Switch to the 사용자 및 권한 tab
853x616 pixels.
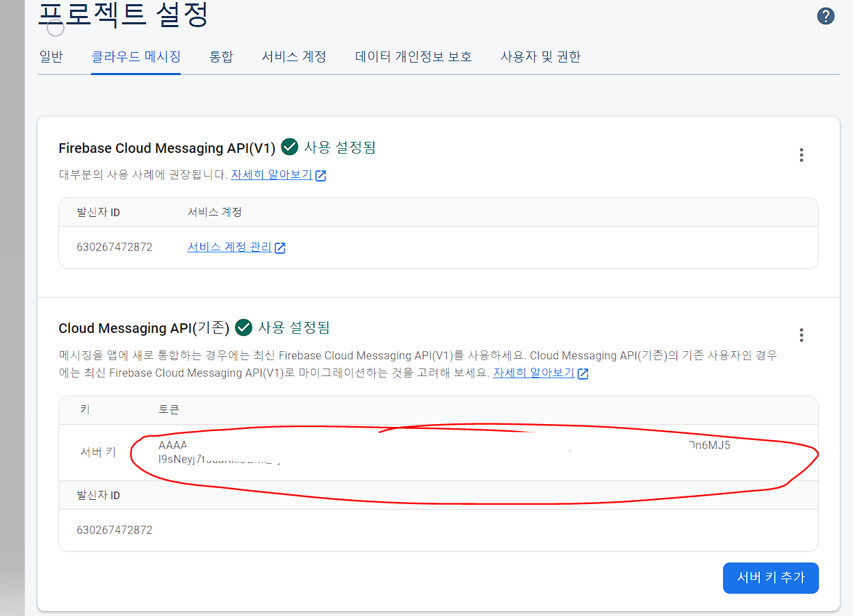click(x=541, y=57)
